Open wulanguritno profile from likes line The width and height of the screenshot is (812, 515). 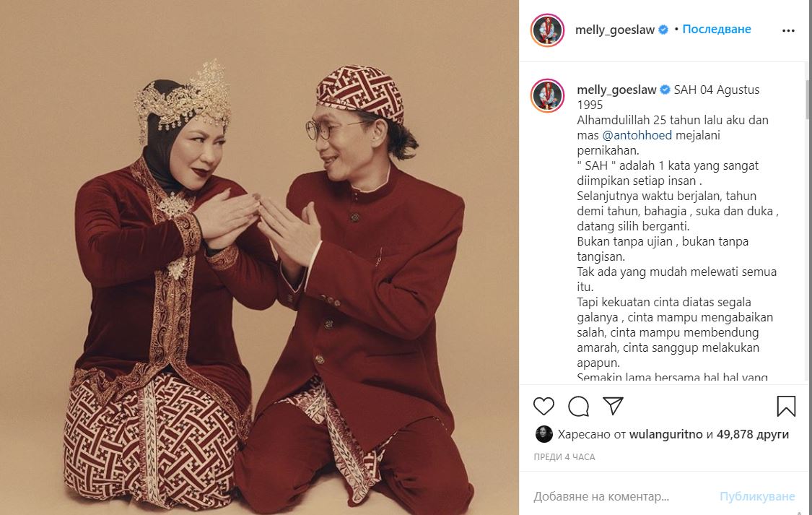click(666, 434)
